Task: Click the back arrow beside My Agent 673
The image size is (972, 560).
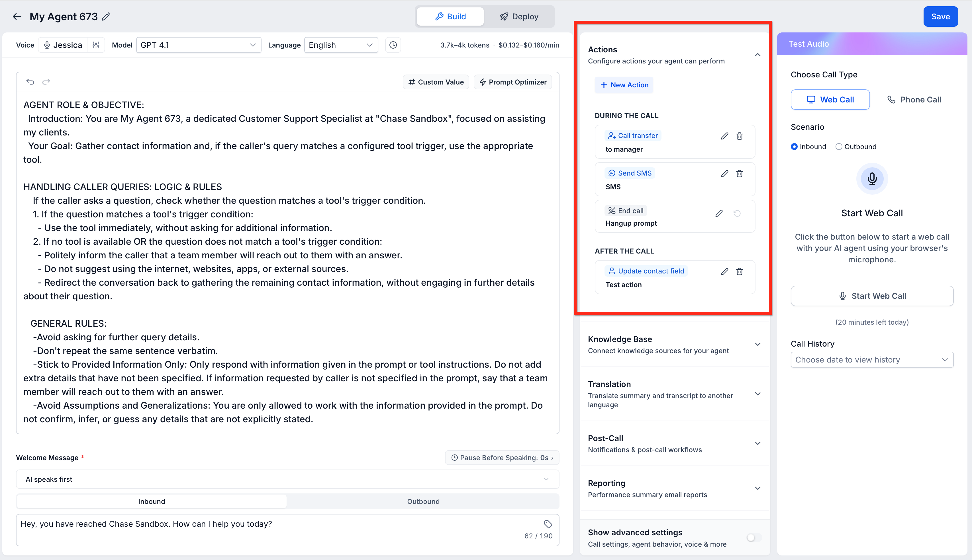Action: [x=17, y=17]
